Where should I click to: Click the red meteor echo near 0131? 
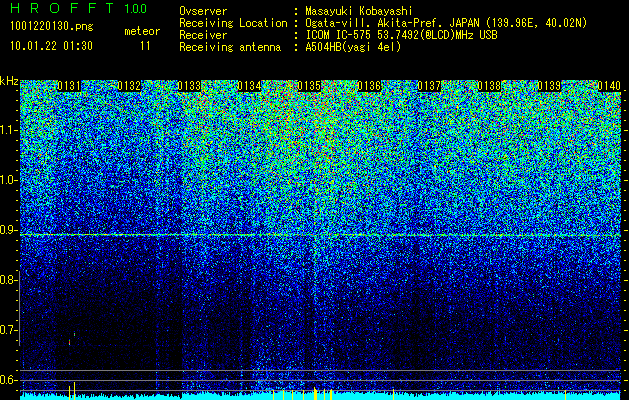(70, 342)
